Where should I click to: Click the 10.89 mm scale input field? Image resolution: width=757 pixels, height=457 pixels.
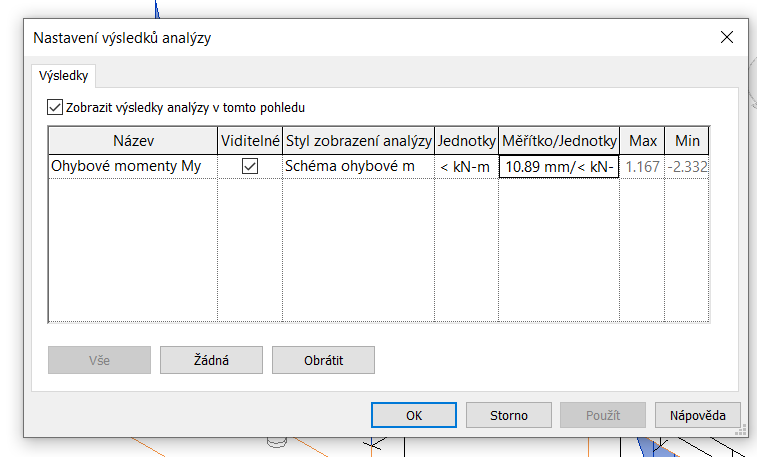point(559,167)
